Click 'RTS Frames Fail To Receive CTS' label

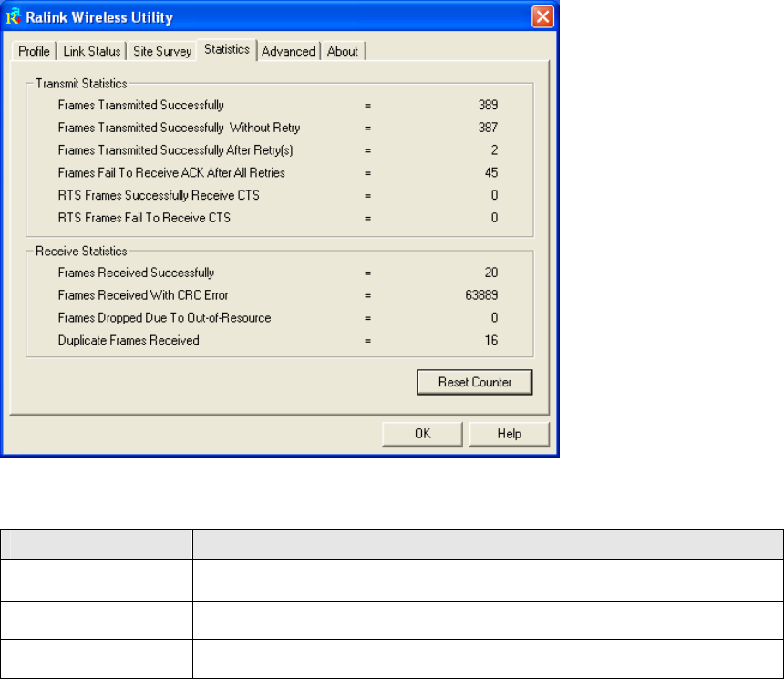coord(144,218)
